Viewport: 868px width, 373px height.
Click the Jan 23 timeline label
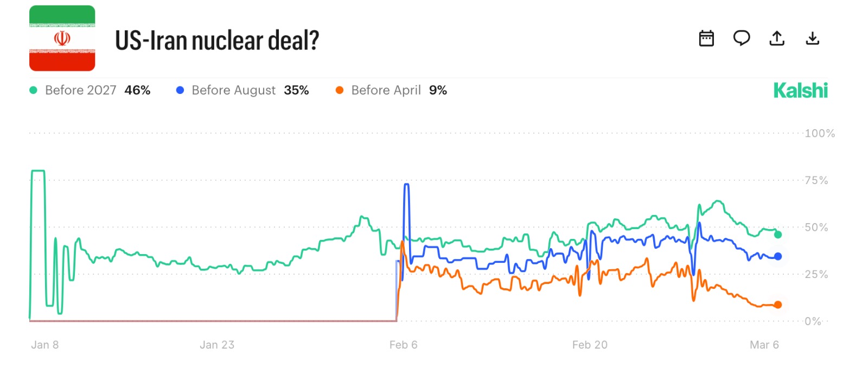217,345
